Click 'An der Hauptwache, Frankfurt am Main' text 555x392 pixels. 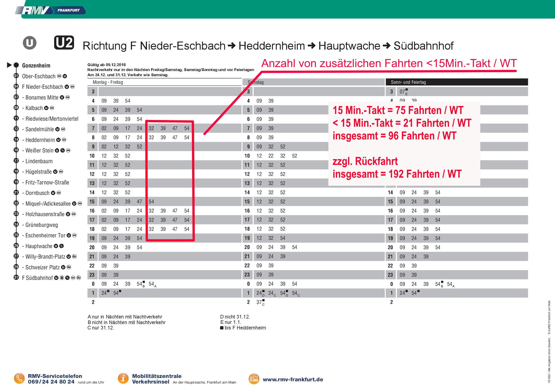pyautogui.click(x=204, y=382)
